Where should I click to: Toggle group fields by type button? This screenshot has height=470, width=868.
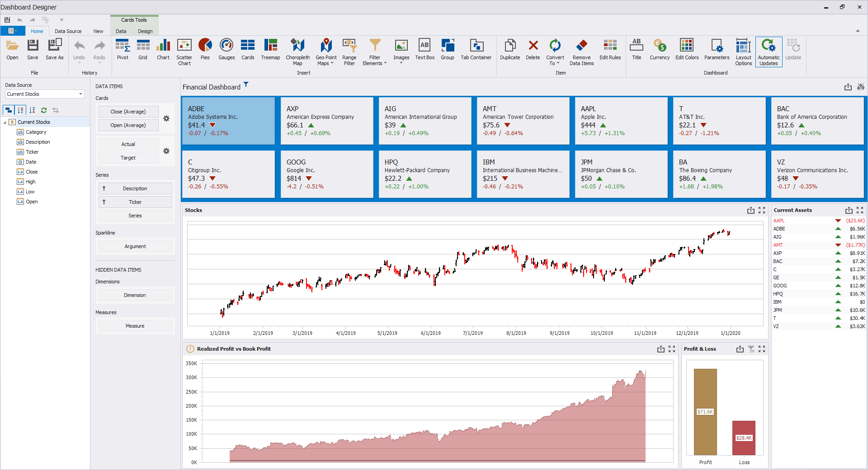click(9, 110)
